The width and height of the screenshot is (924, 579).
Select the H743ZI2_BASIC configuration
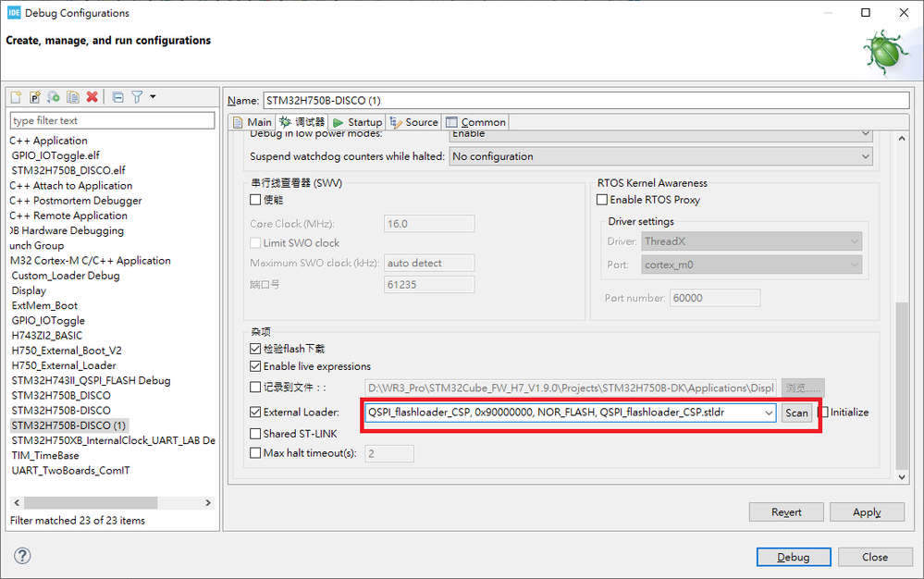click(x=47, y=336)
